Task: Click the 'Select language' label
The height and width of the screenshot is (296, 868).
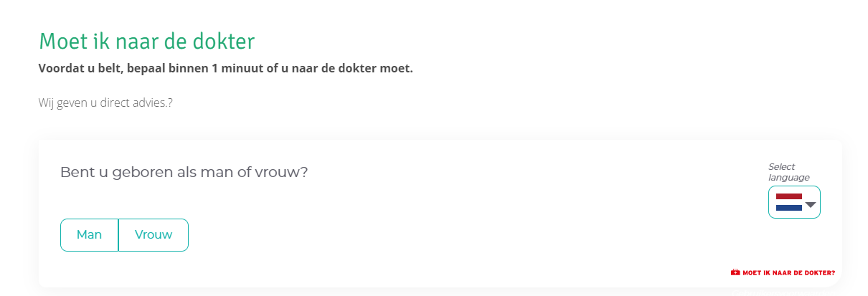Action: [x=788, y=172]
